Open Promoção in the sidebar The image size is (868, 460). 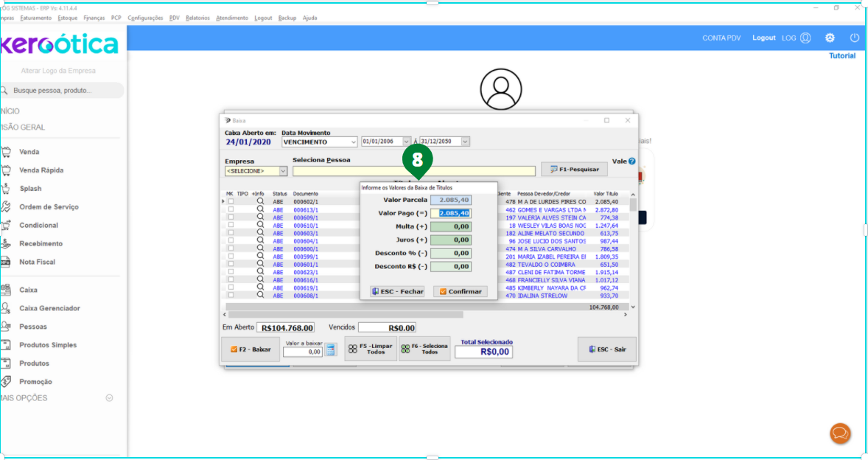(35, 381)
